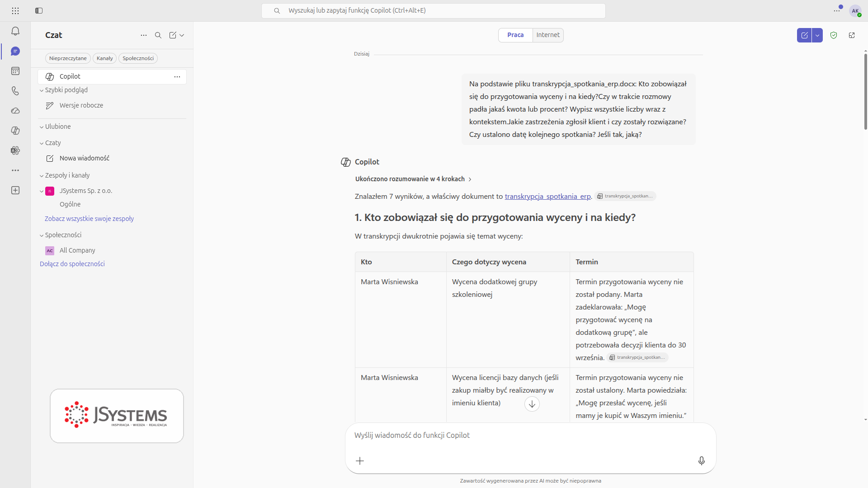Click the plus attach icon in message box
Screen dimensions: 868x488
click(360, 461)
